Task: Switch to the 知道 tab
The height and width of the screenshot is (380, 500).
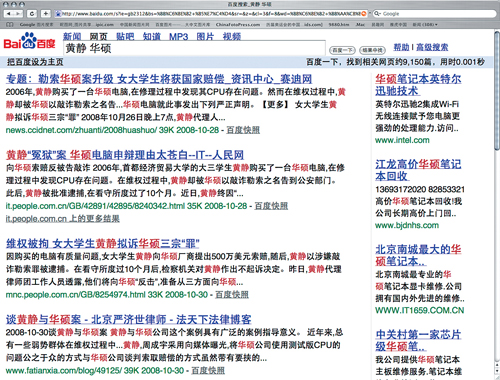Action: pyautogui.click(x=152, y=36)
